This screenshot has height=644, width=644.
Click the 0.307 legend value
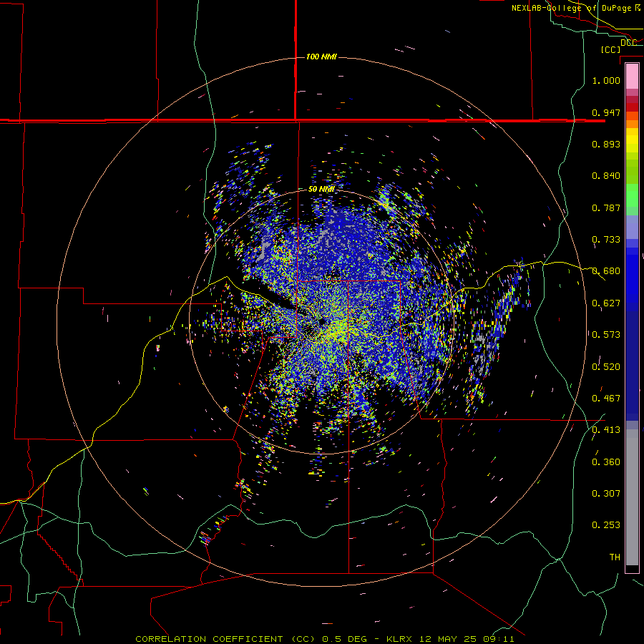pyautogui.click(x=606, y=494)
